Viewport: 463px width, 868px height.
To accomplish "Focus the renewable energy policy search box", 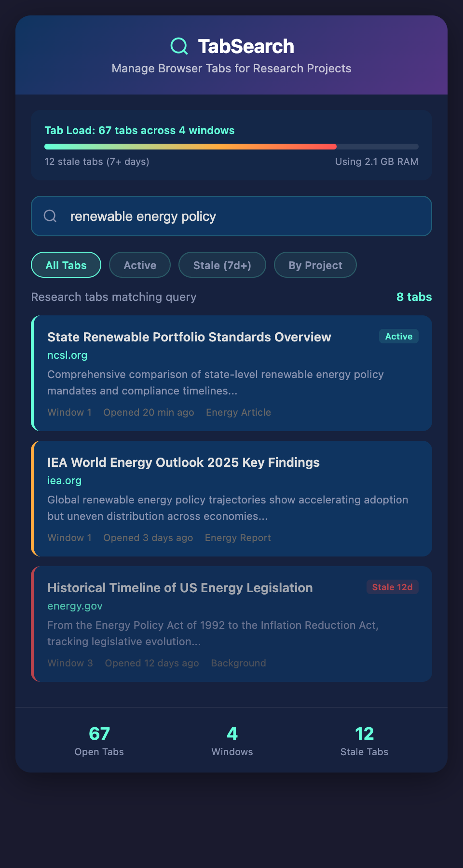I will [x=241, y=216].
